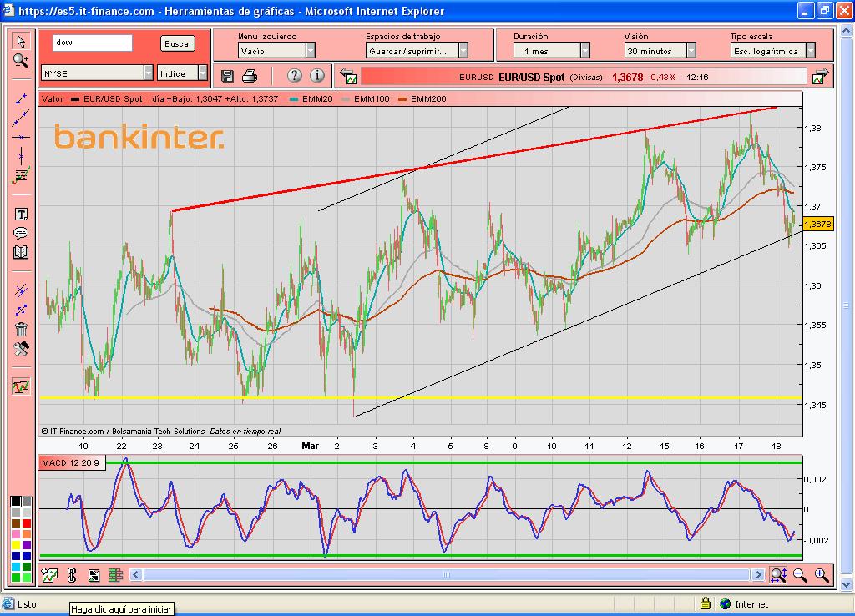Click the information icon in toolbar
The width and height of the screenshot is (855, 616).
316,76
